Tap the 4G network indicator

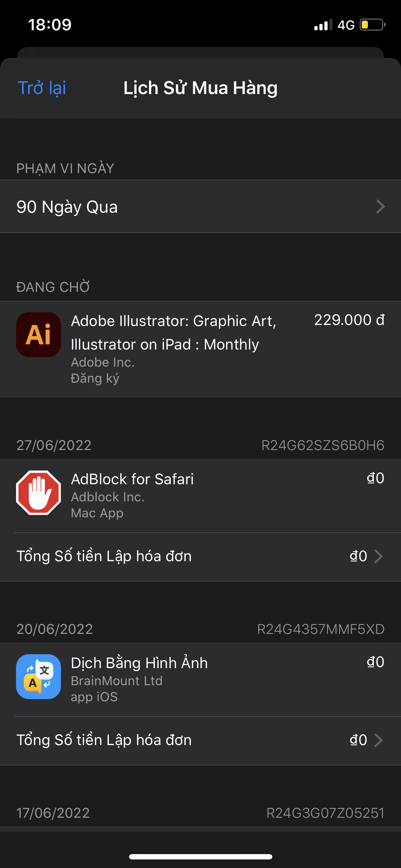pos(346,25)
